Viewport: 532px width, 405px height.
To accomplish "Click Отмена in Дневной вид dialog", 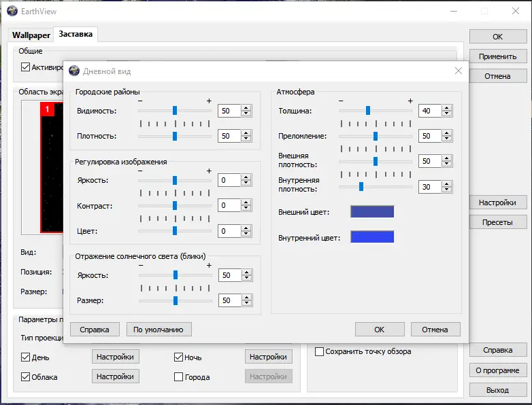I will (435, 330).
